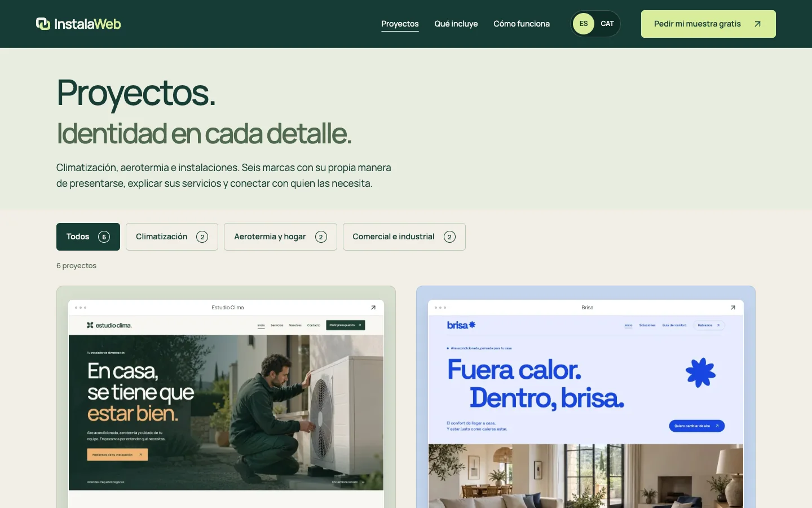Switch language to CAT

[607, 24]
